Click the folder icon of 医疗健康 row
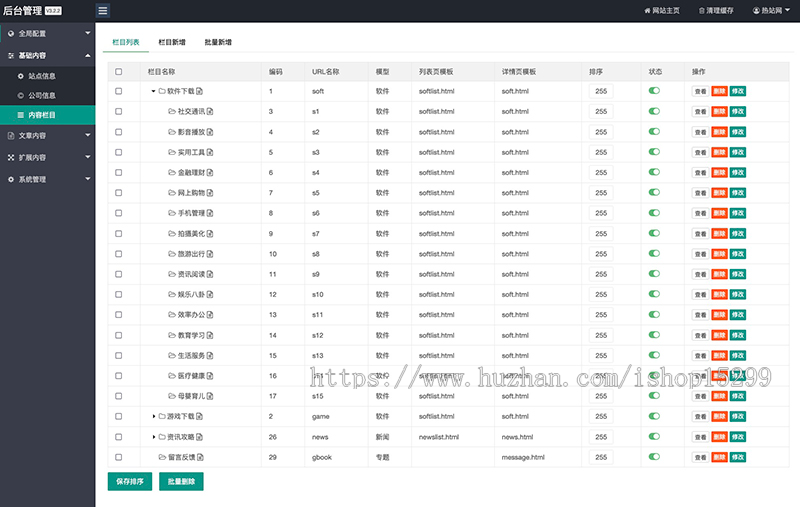Viewport: 800px width, 507px height. tap(172, 376)
